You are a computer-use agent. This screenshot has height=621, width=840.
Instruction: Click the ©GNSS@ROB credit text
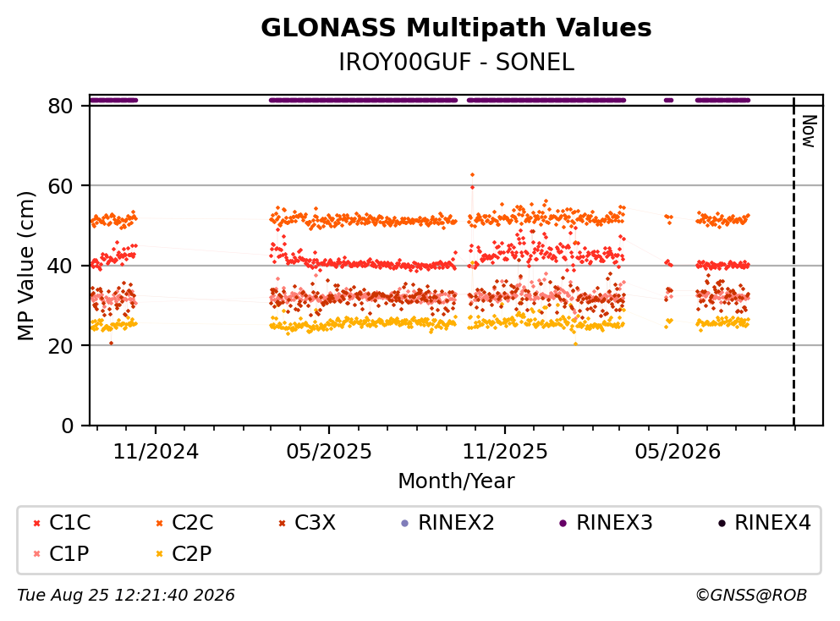751,596
